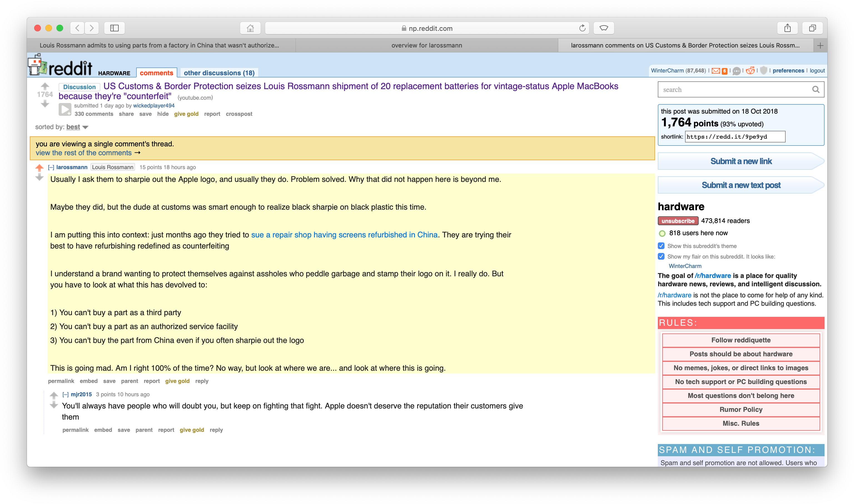Click the Pocket extension icon
This screenshot has height=504, width=854.
click(x=604, y=28)
